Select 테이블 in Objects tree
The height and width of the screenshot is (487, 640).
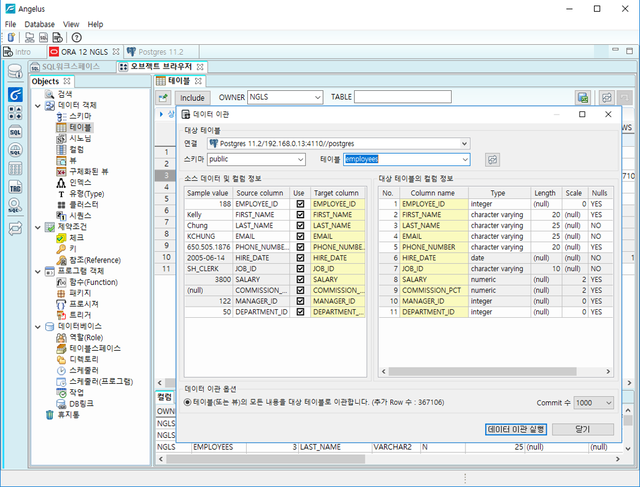[80, 127]
